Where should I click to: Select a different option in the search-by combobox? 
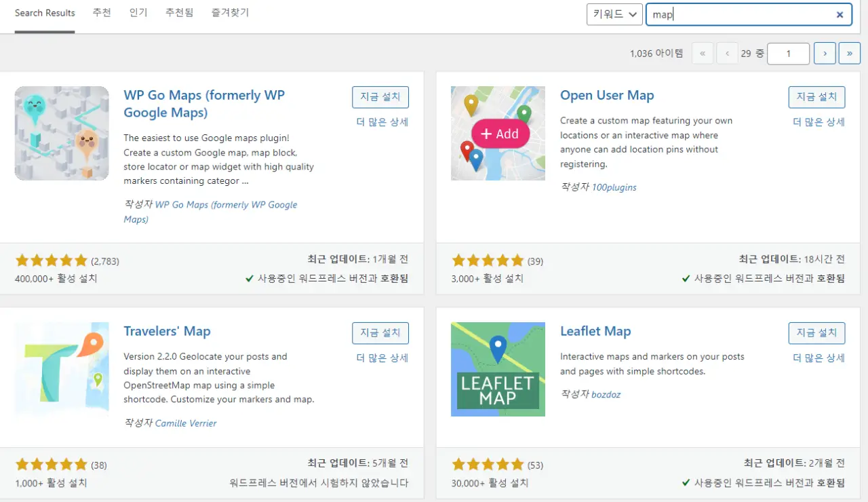pos(614,14)
